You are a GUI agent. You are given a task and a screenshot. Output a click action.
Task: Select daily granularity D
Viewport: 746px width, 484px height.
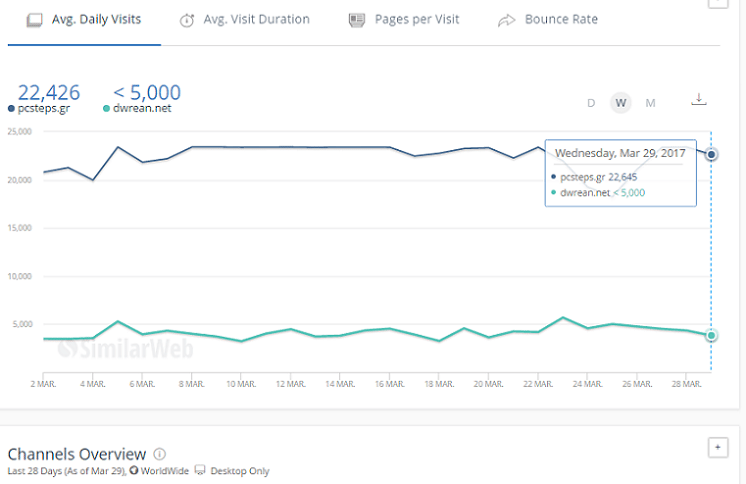[591, 103]
